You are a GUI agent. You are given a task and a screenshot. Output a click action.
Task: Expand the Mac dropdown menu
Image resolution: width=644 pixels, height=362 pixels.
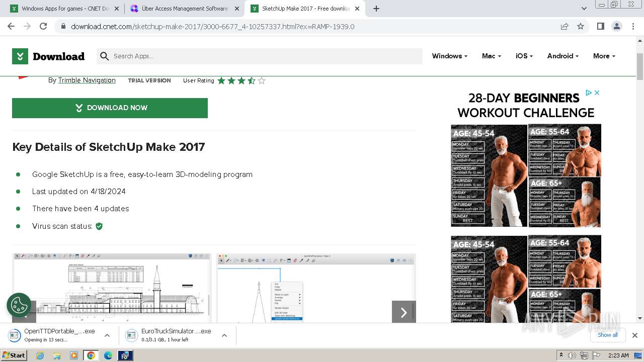[x=492, y=56]
